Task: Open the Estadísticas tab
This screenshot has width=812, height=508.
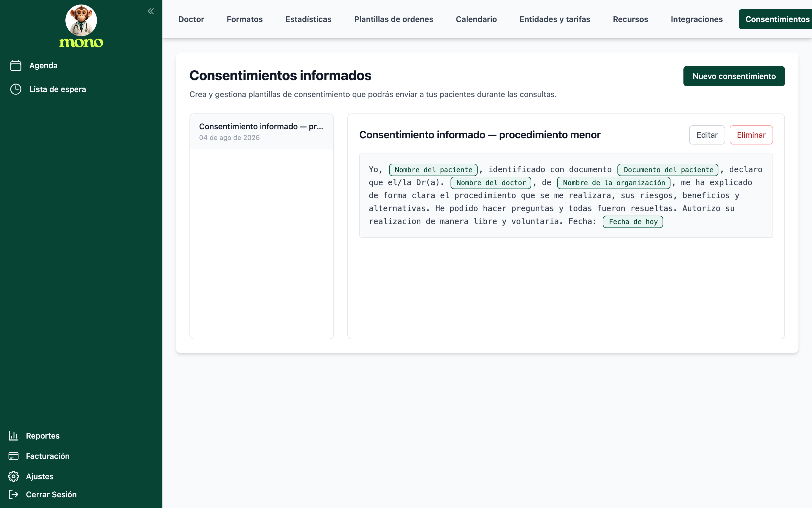Action: pos(308,19)
